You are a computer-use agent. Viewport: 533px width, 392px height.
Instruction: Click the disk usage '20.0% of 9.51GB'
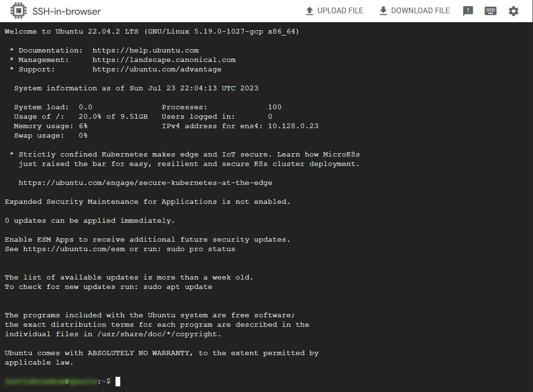tap(113, 116)
